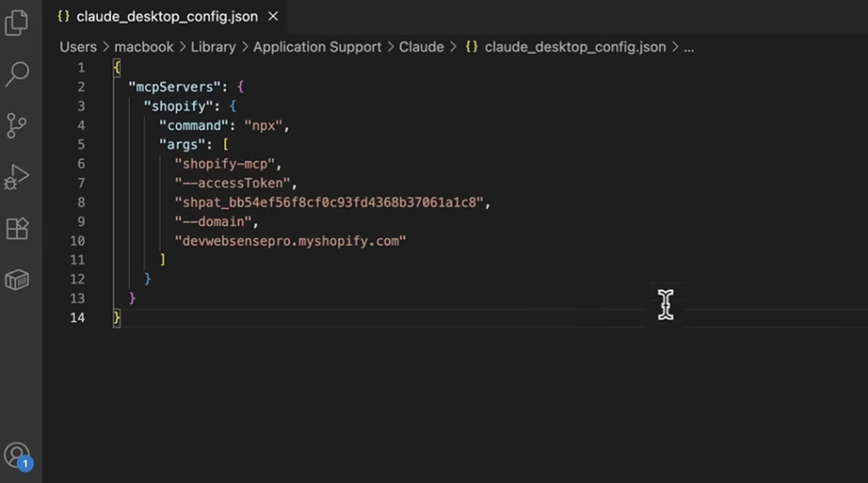Click the final closing brace on line 14
This screenshot has width=868, height=483.
pos(116,318)
